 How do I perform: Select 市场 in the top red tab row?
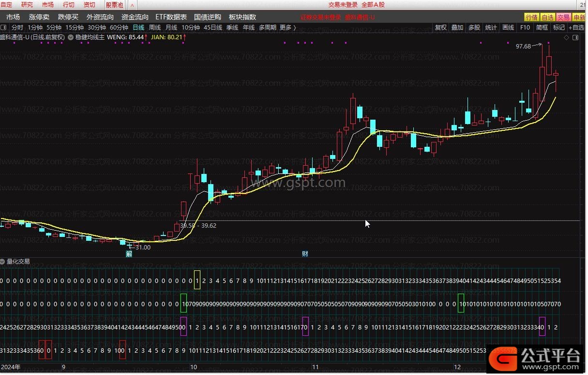(48, 5)
